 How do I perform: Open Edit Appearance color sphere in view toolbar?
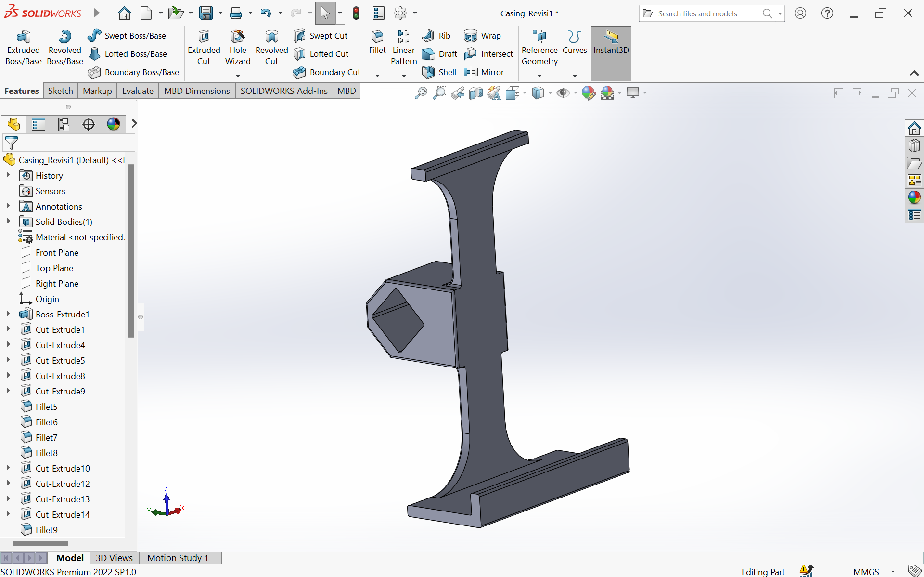(x=588, y=93)
